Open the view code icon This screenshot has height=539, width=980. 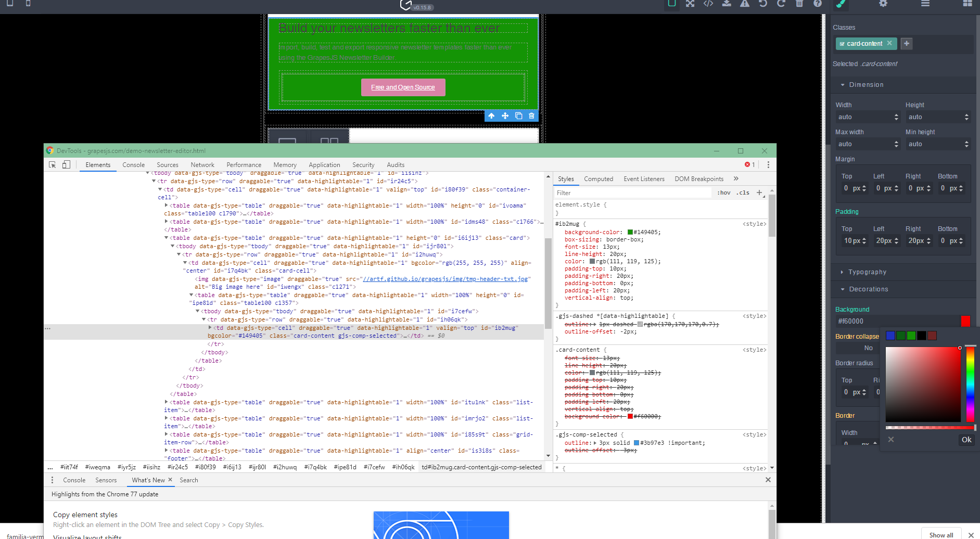point(708,3)
